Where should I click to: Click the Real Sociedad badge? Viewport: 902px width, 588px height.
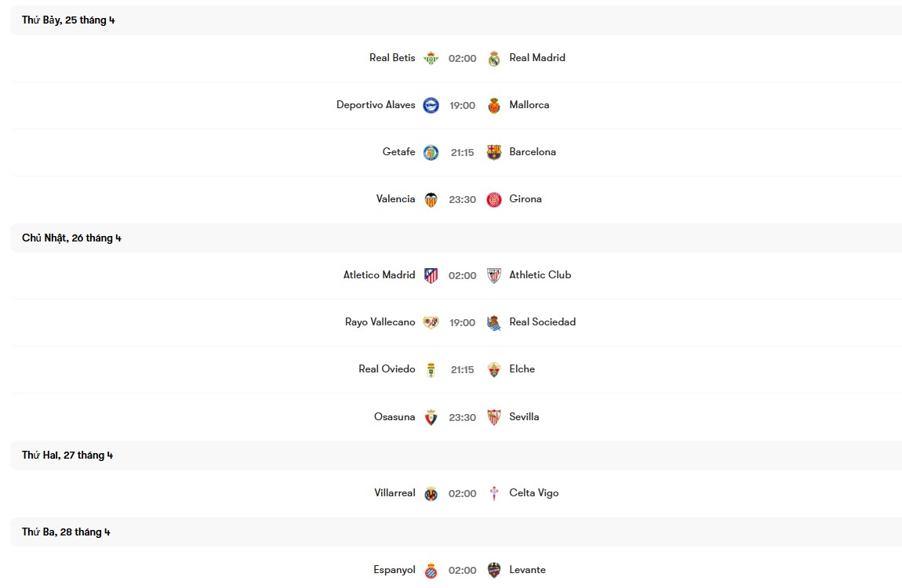[493, 322]
